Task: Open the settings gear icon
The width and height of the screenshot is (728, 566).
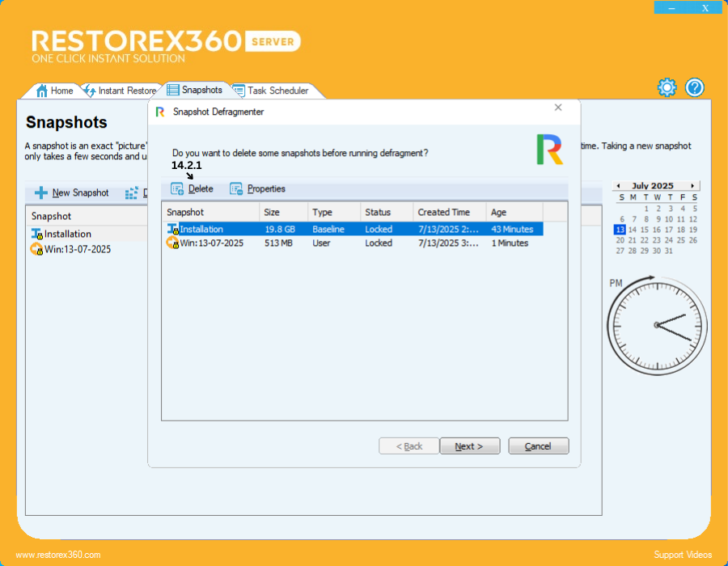Action: [667, 87]
